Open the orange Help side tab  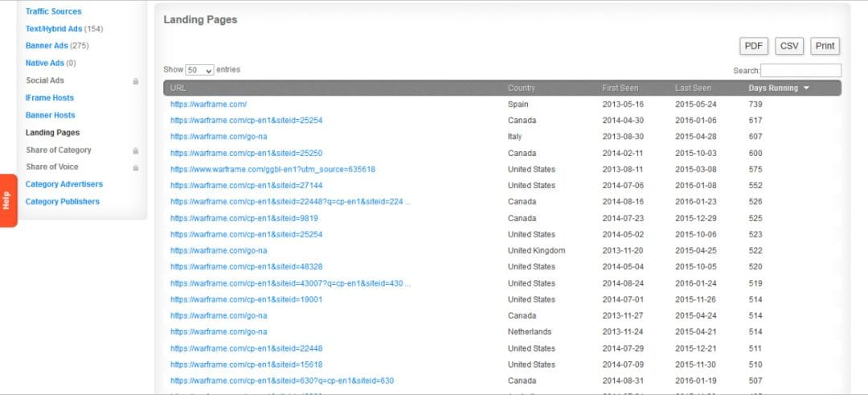point(8,200)
